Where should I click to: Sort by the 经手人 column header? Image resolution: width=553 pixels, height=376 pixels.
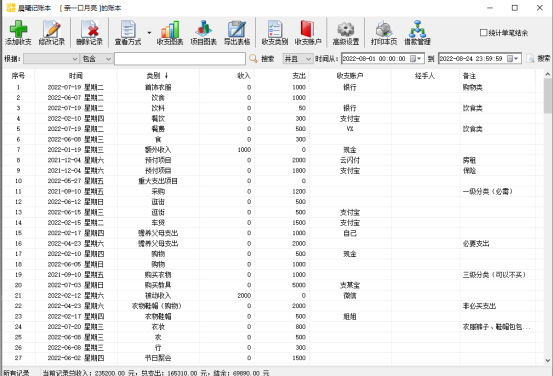pos(425,76)
